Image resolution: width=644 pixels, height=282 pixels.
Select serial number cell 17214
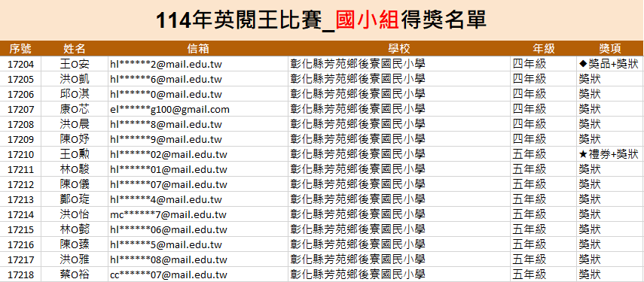pos(20,214)
